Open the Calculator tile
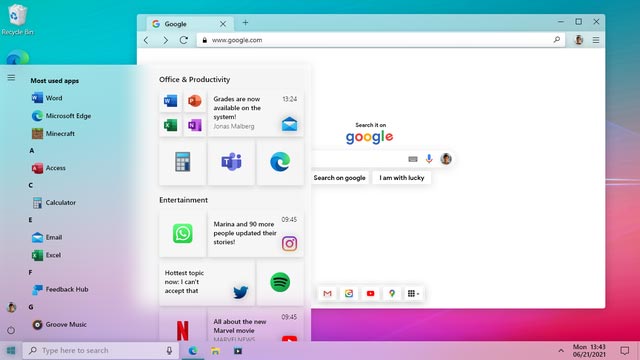The width and height of the screenshot is (640, 360). tap(182, 162)
